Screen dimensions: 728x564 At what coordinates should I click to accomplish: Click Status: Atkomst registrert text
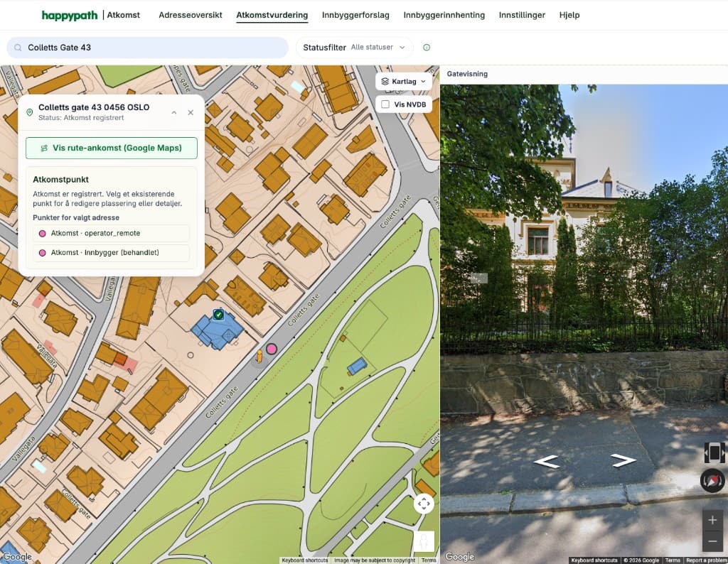point(81,118)
